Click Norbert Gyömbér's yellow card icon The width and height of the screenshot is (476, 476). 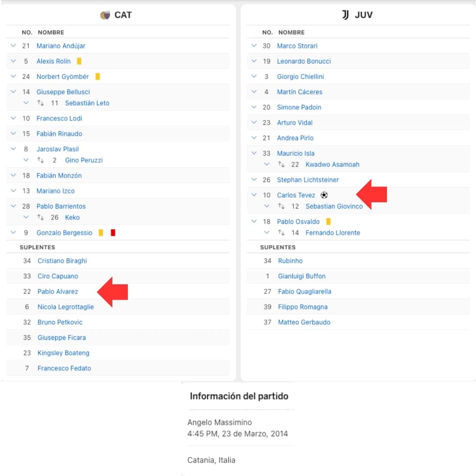tap(97, 77)
